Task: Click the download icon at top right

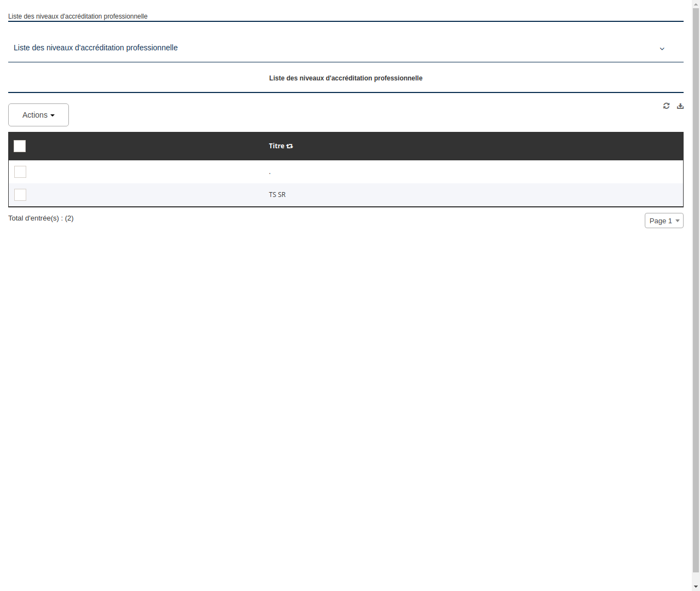Action: (x=680, y=106)
